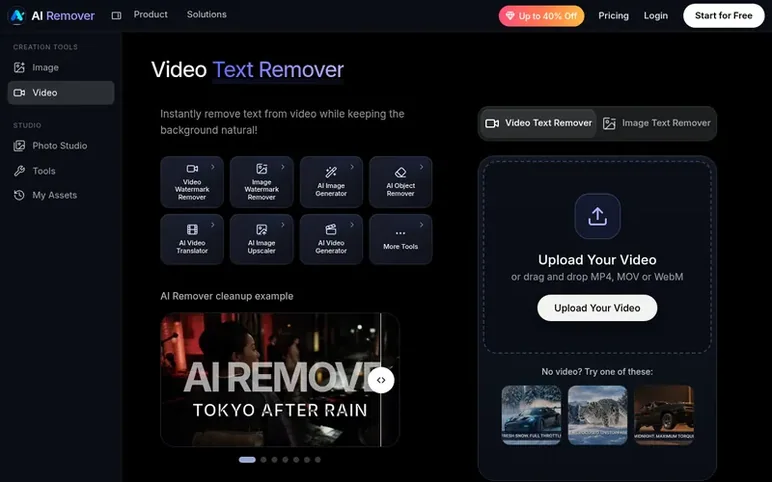Click the Upload Your Video button
772x482 pixels.
coord(597,308)
